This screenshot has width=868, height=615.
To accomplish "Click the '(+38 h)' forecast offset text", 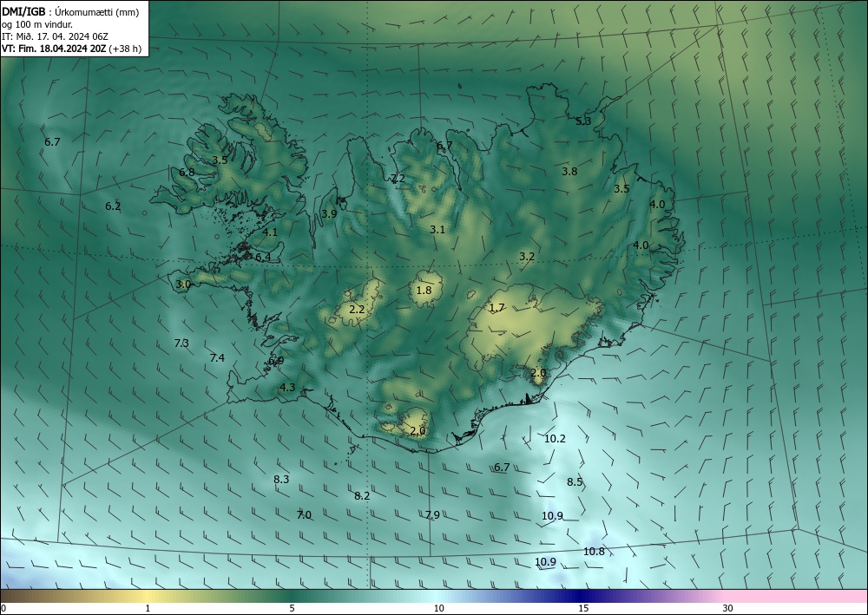I will (125, 49).
